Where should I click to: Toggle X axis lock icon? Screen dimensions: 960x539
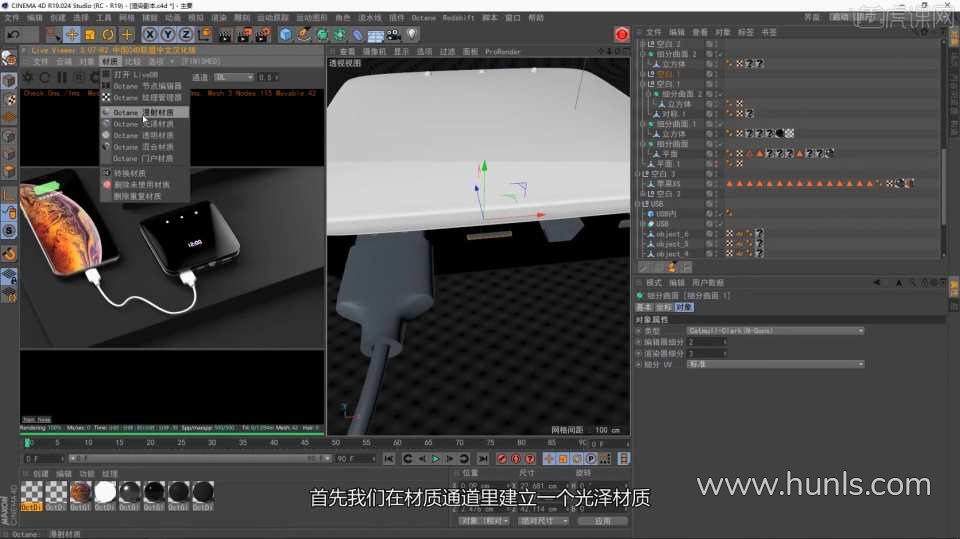pyautogui.click(x=150, y=35)
